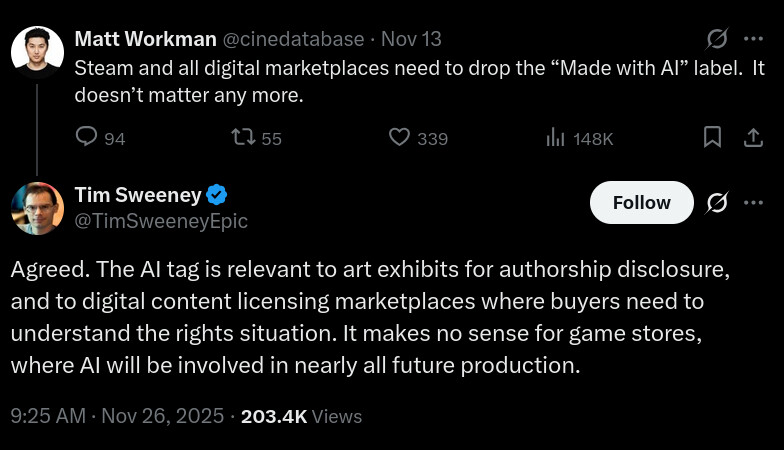Click Grok icon on Matt Workman's post
The image size is (784, 450).
point(717,40)
